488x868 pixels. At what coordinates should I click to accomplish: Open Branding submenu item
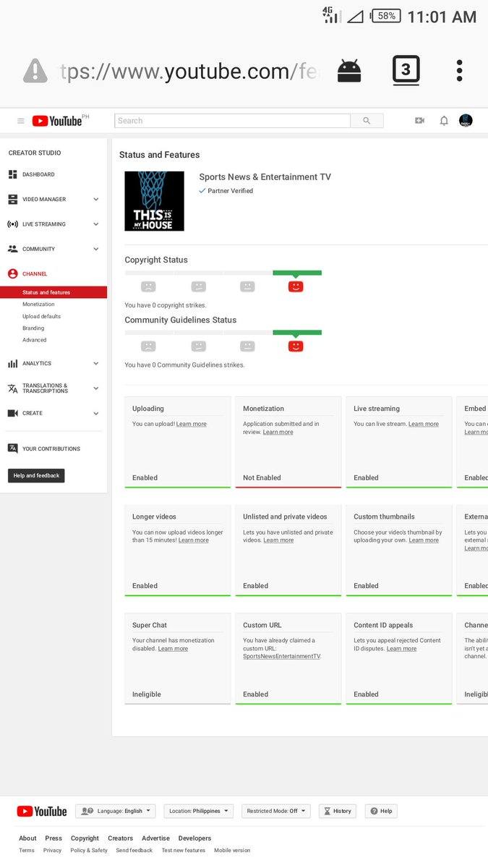click(33, 328)
